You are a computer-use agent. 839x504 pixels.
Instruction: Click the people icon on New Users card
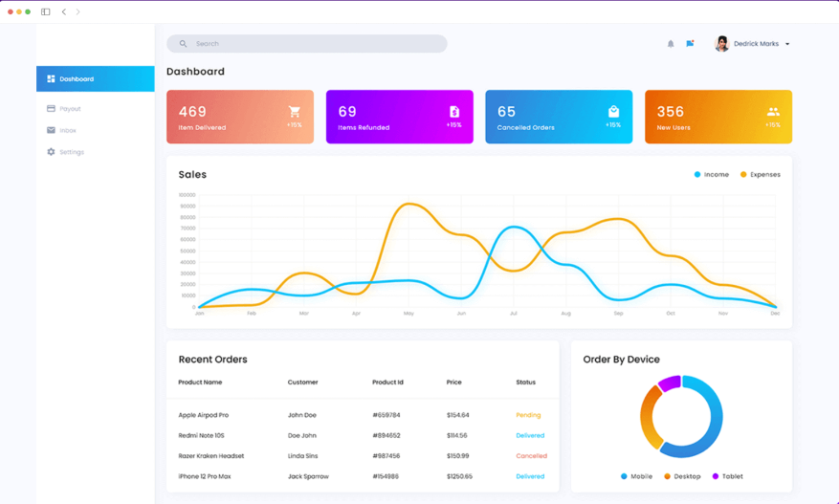[x=773, y=112]
